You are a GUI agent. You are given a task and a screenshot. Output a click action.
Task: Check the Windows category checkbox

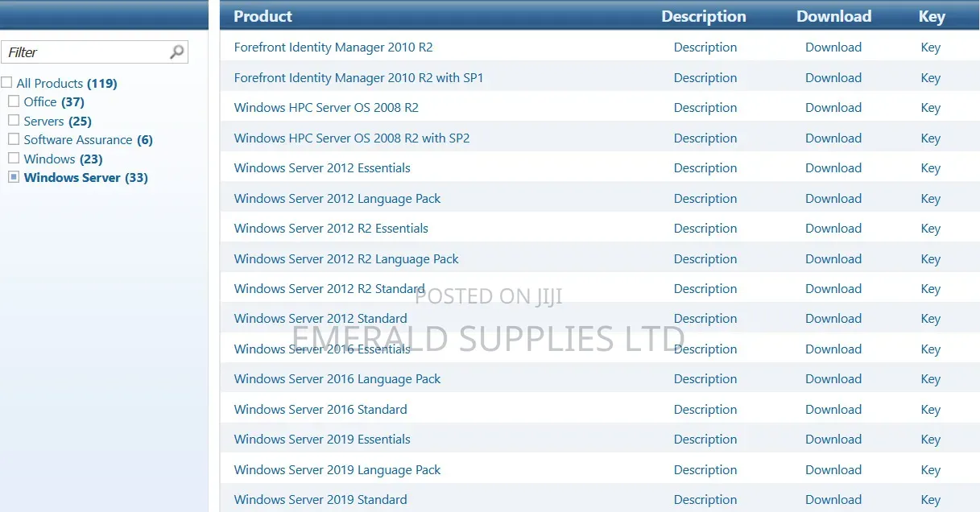tap(14, 158)
